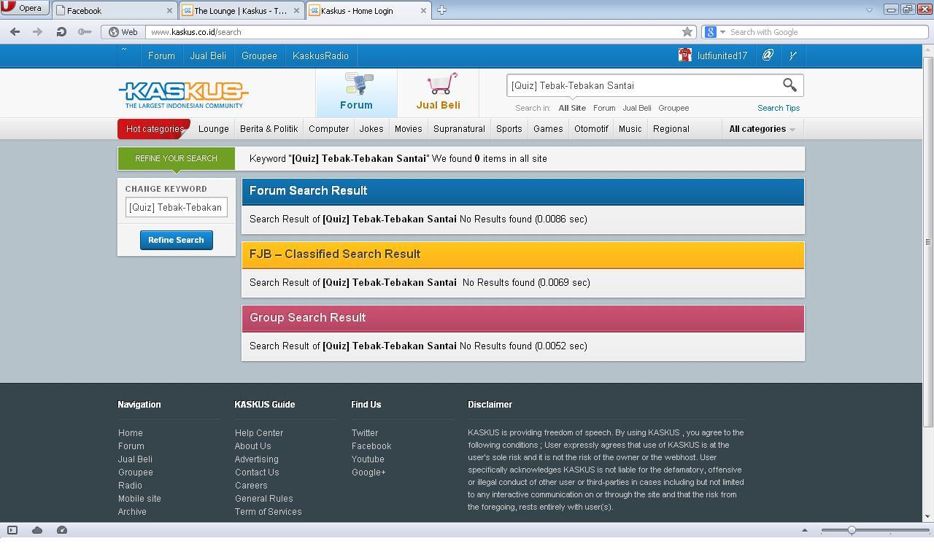Open the Regional category
The width and height of the screenshot is (934, 560).
[x=671, y=129]
